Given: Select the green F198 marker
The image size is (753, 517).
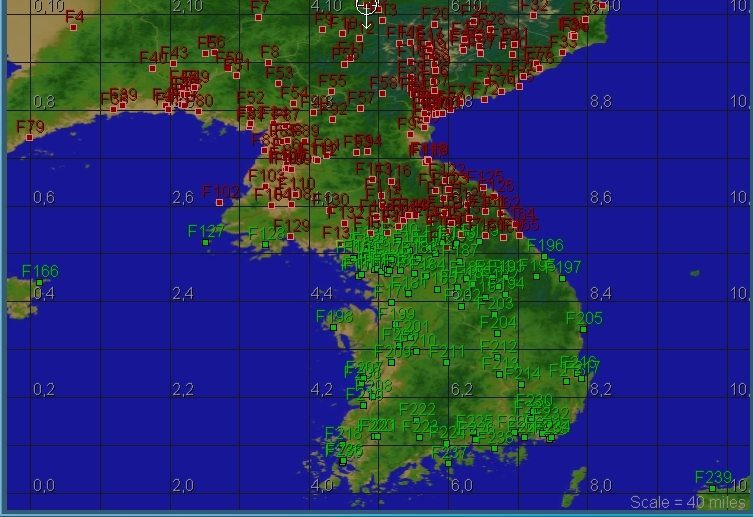Looking at the screenshot, I should pyautogui.click(x=333, y=327).
